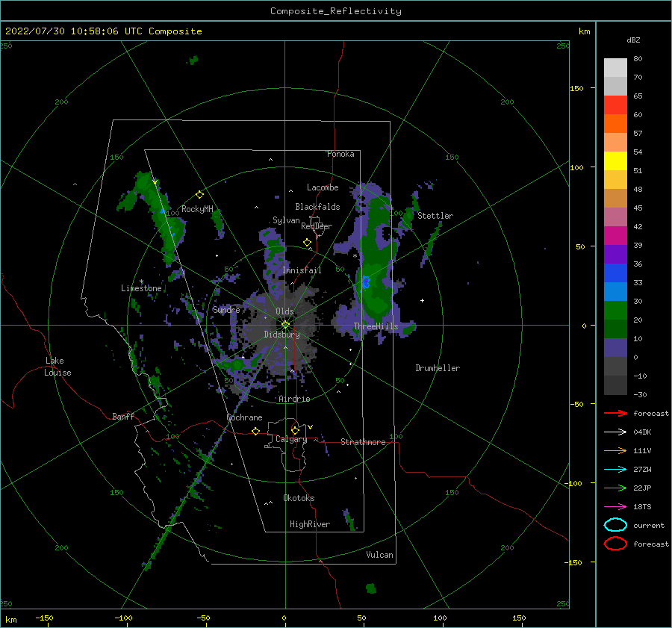The height and width of the screenshot is (628, 672).
Task: Click the Ponoka city label
Action: pos(340,154)
